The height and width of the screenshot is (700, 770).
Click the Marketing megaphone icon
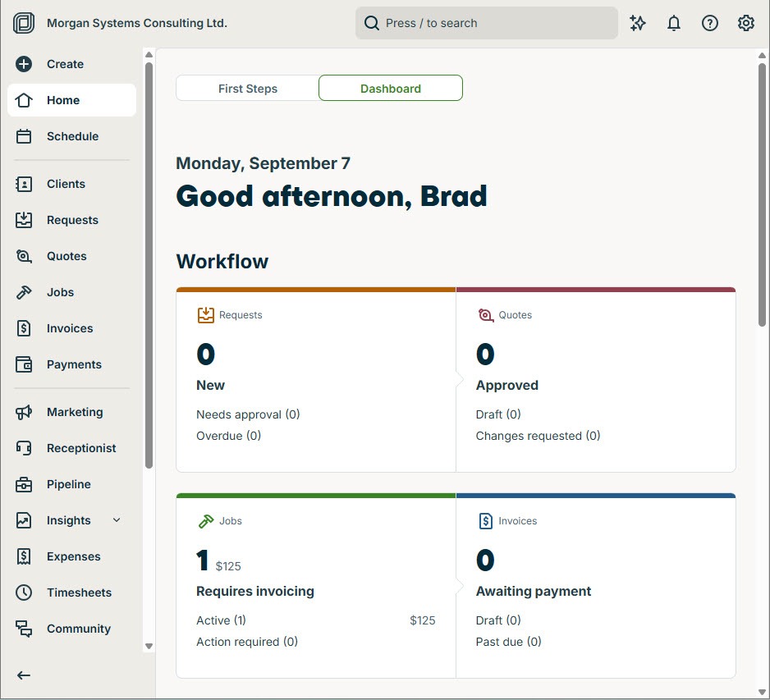pos(24,412)
